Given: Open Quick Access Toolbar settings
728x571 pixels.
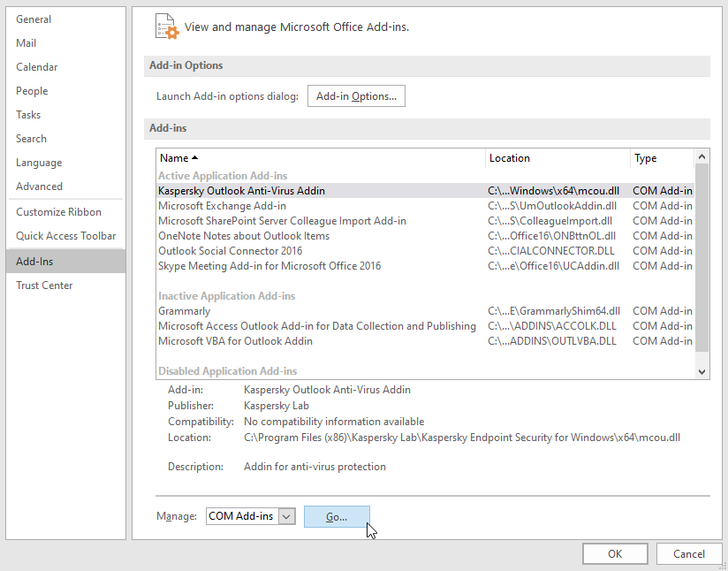Looking at the screenshot, I should pos(58,235).
